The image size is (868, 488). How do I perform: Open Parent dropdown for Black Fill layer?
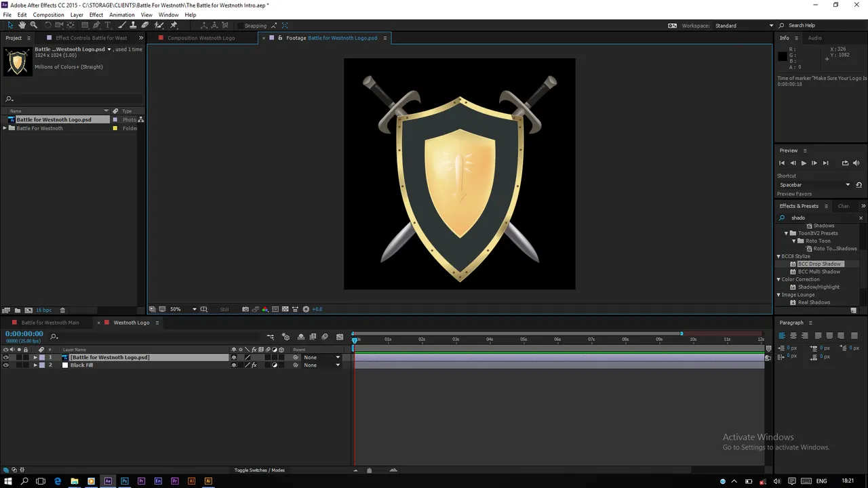click(x=321, y=365)
